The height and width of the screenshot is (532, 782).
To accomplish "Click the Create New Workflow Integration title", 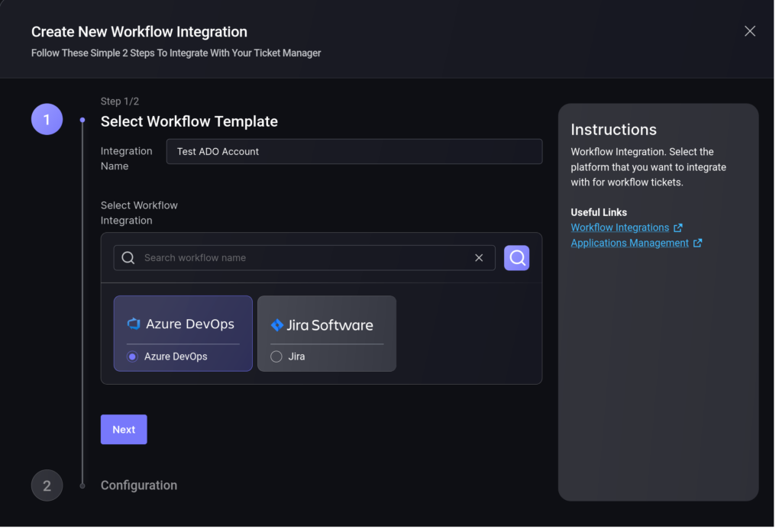I will (139, 32).
